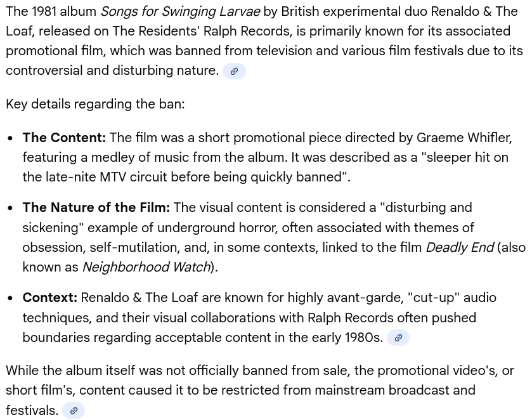Click the italic title "Neighborhood Watch"
532x420 pixels.
click(146, 267)
